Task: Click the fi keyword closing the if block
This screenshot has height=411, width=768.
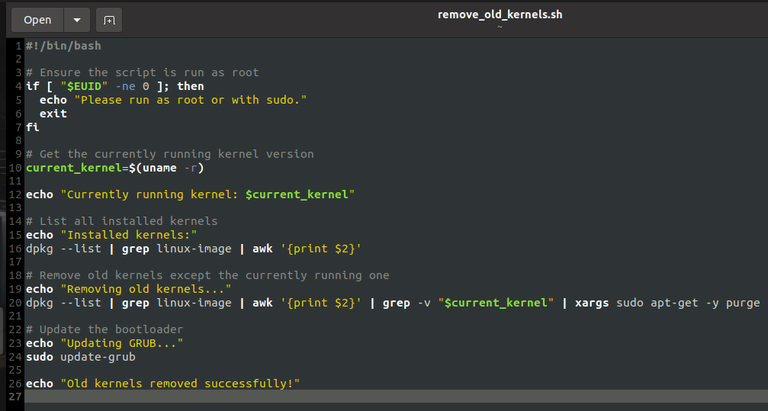Action: point(32,127)
